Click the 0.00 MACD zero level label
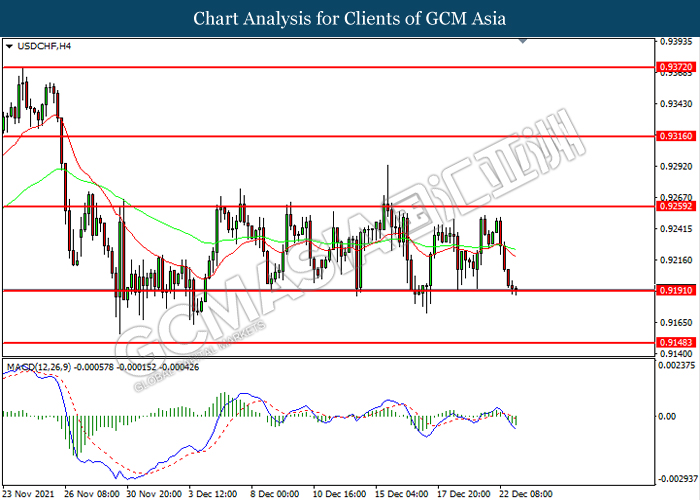 tap(667, 416)
